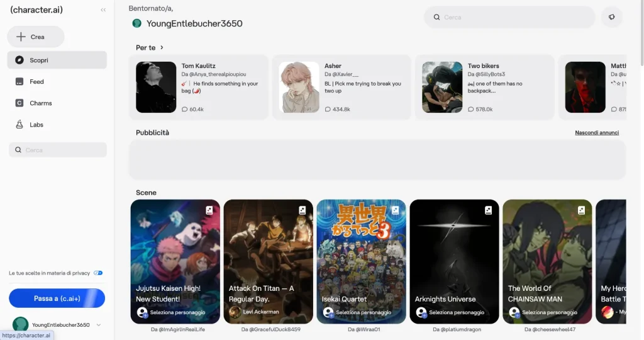Click the Crea plus button
644x340 pixels.
(x=36, y=37)
